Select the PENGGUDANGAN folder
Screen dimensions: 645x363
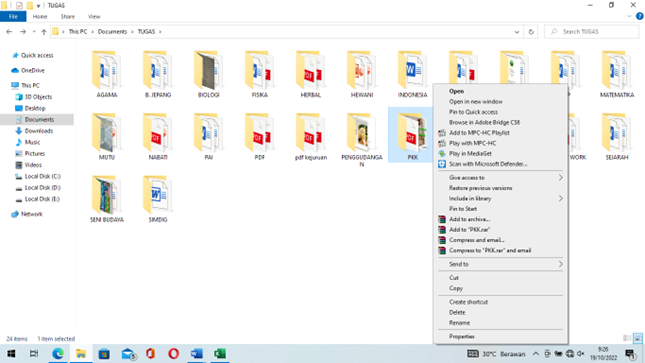pyautogui.click(x=362, y=140)
